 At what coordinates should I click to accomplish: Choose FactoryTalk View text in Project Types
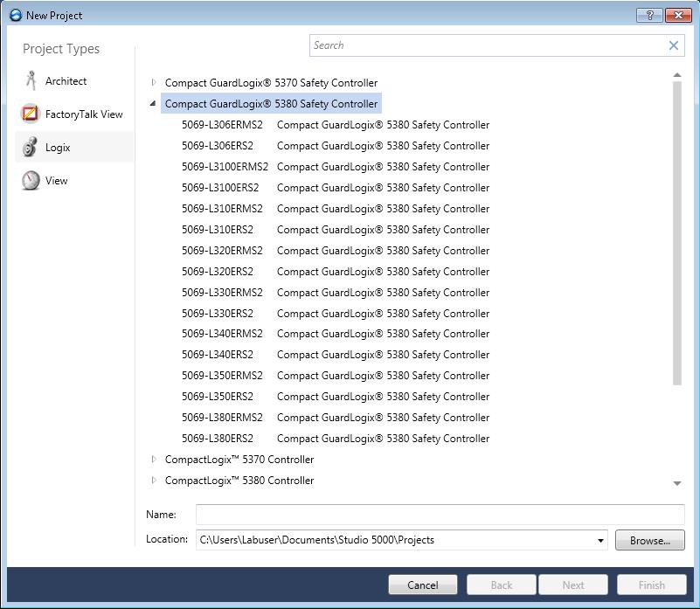point(84,114)
